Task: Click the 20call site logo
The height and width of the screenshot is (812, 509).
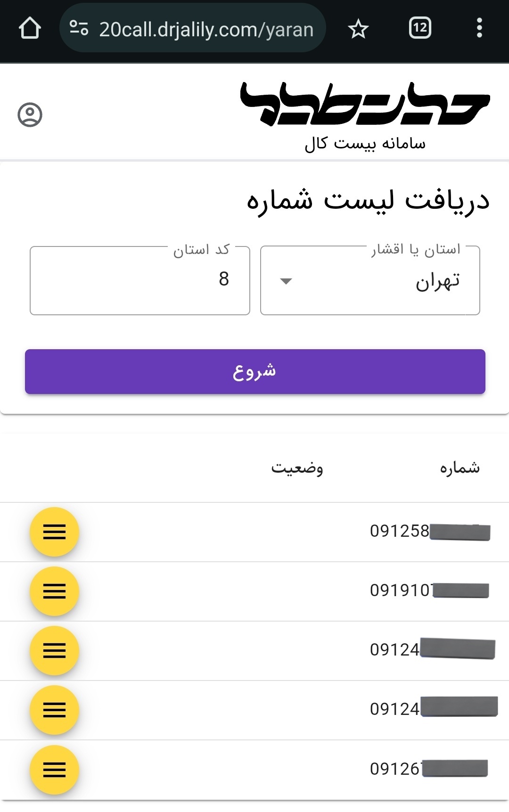Action: click(365, 105)
